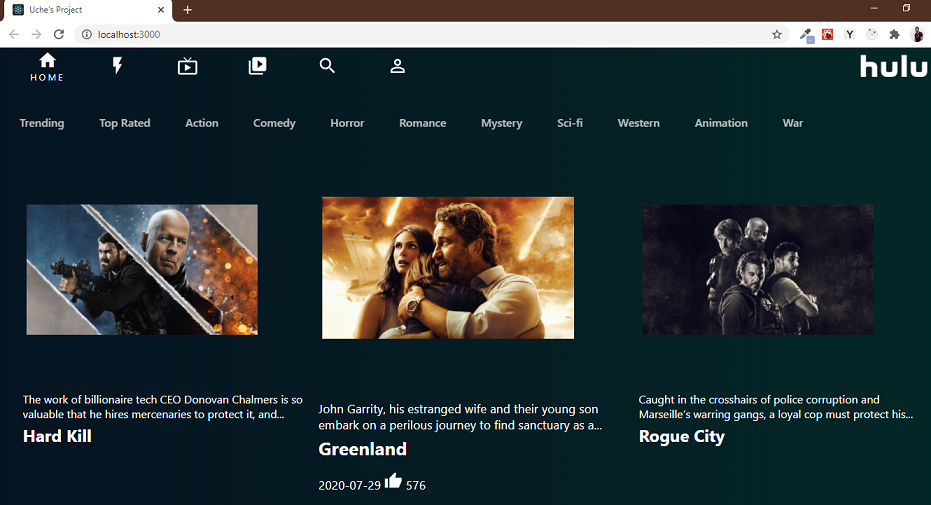Select the Trending genre
The height and width of the screenshot is (505, 931).
click(42, 123)
